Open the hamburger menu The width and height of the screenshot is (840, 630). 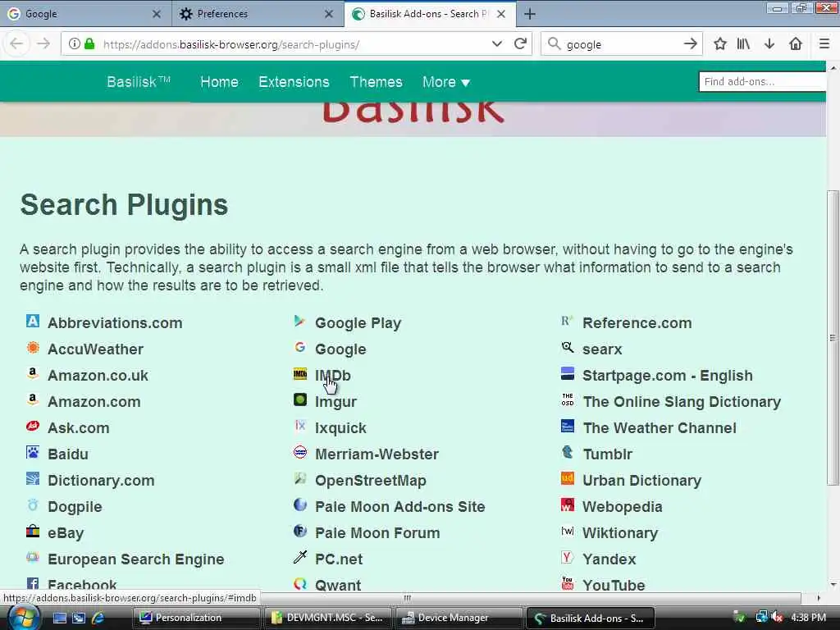[824, 44]
